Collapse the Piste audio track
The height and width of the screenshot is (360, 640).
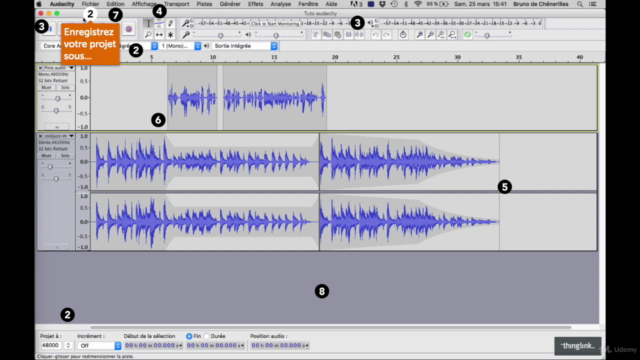click(57, 127)
